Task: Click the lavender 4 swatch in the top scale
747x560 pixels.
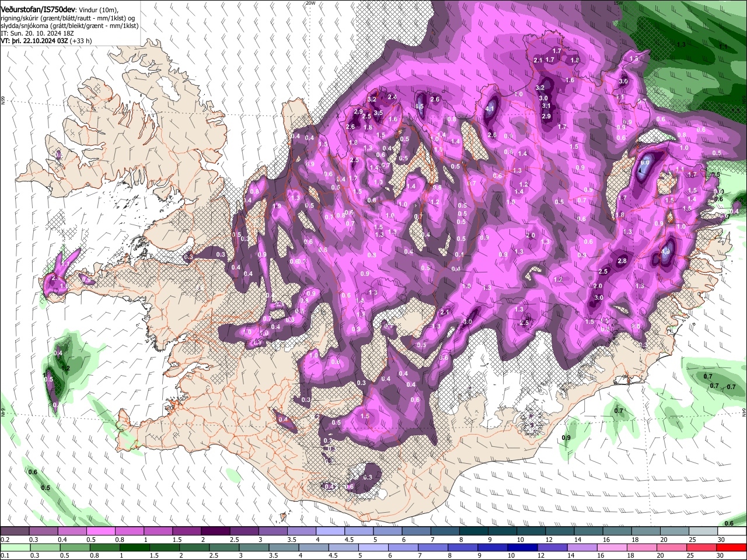Action: pyautogui.click(x=330, y=531)
